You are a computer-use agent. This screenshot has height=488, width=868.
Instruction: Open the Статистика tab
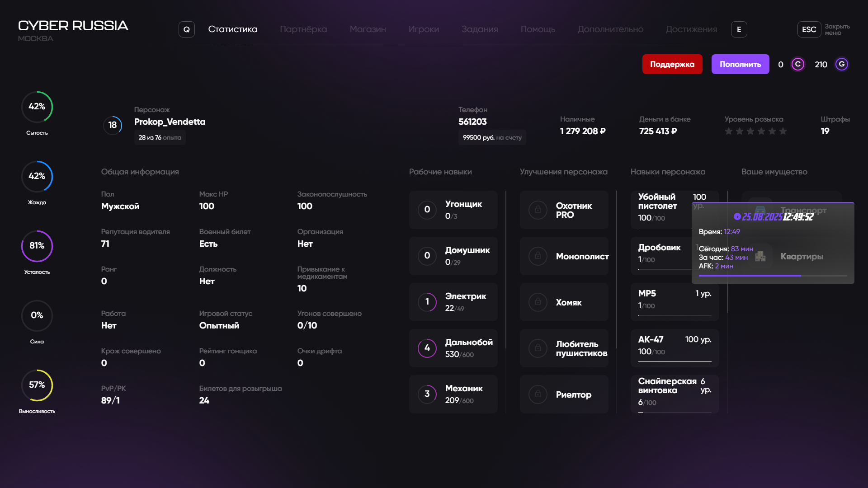pos(233,29)
